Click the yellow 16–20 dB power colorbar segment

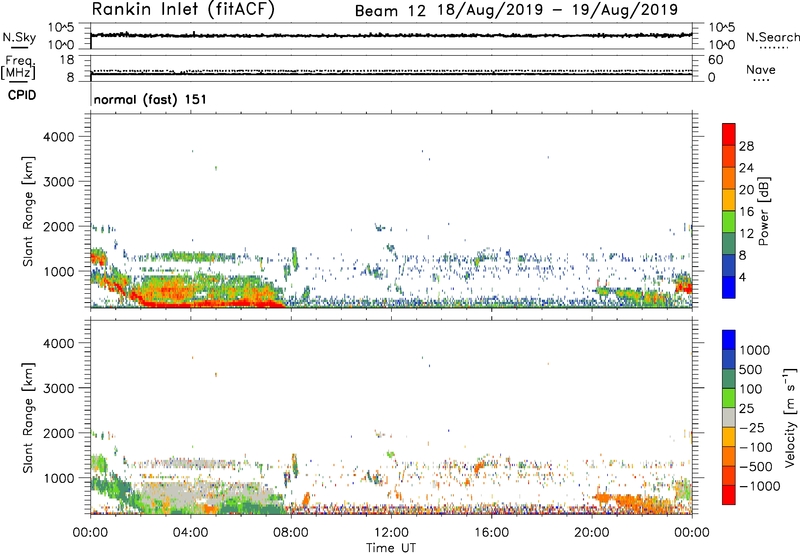click(729, 199)
